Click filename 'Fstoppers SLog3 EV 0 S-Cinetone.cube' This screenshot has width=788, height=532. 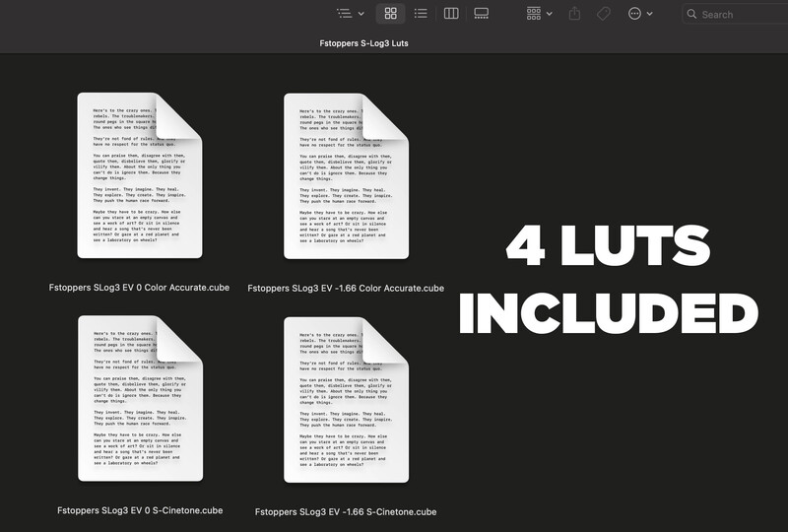point(140,510)
